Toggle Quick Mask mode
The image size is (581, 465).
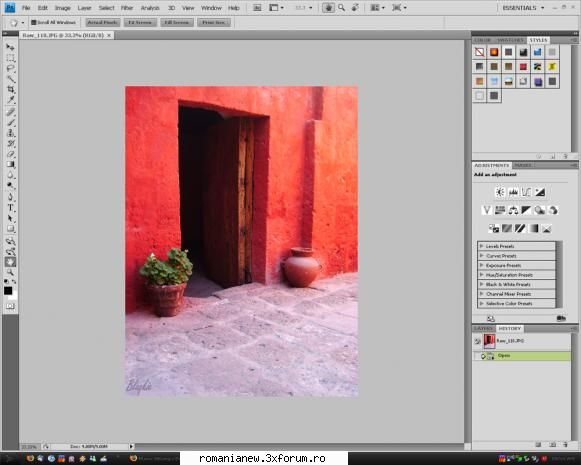pyautogui.click(x=10, y=306)
